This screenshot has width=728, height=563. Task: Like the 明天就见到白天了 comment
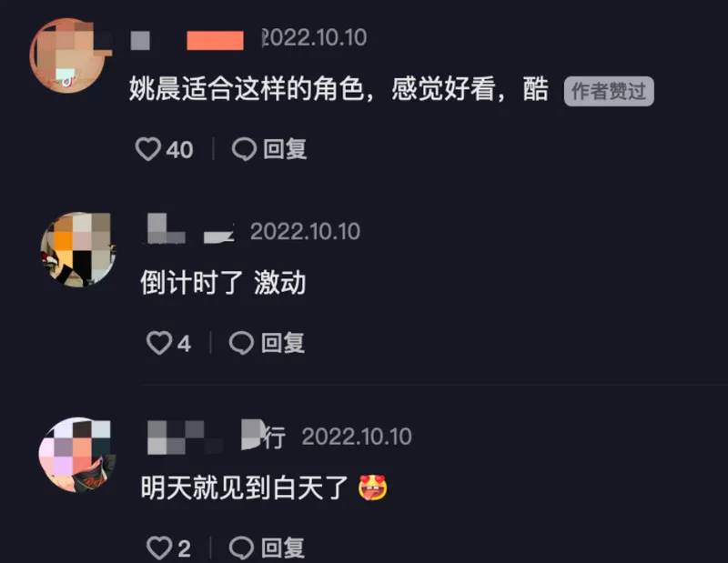159,548
